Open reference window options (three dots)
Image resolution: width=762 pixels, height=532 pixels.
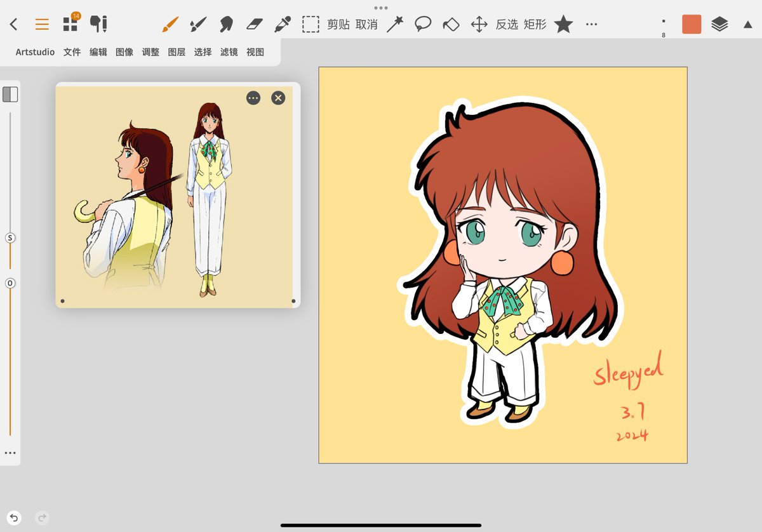pyautogui.click(x=253, y=98)
